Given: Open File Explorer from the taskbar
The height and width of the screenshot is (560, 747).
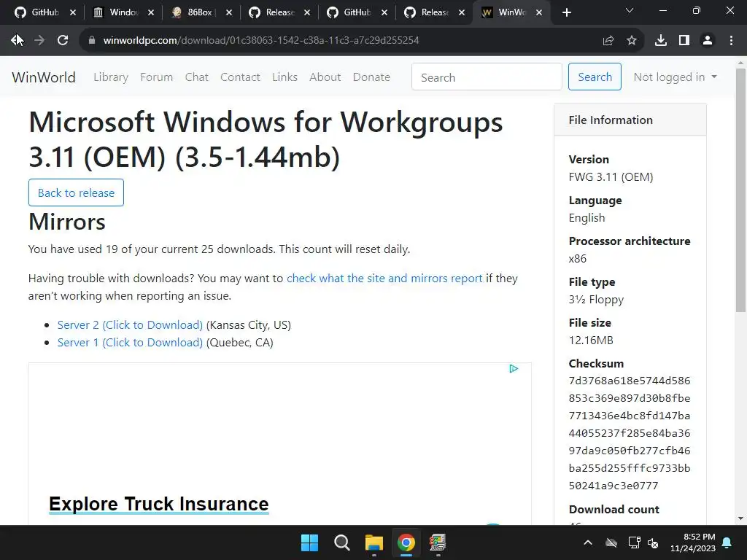Looking at the screenshot, I should [374, 542].
